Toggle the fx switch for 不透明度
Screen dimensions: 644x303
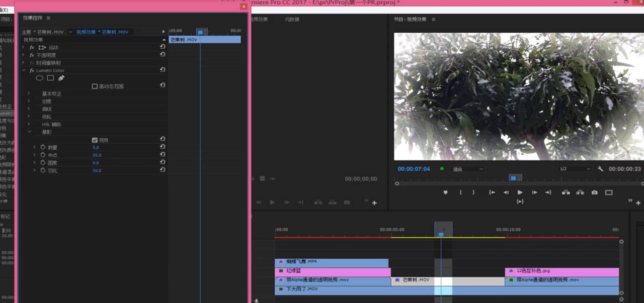click(32, 55)
